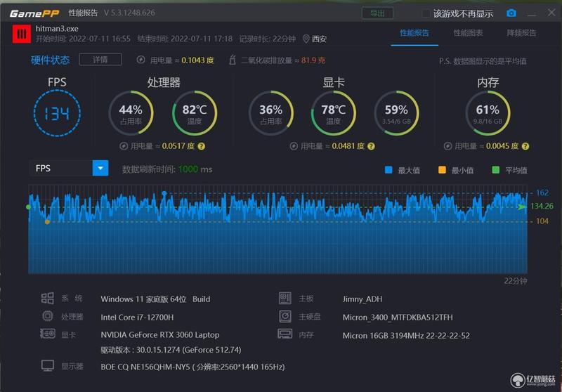Image resolution: width=562 pixels, height=392 pixels.
Task: Click the Intel Core i7-12700H text
Action: point(137,317)
